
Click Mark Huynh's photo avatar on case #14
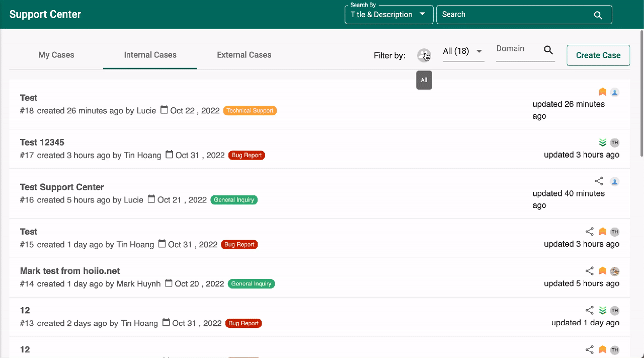pyautogui.click(x=614, y=271)
